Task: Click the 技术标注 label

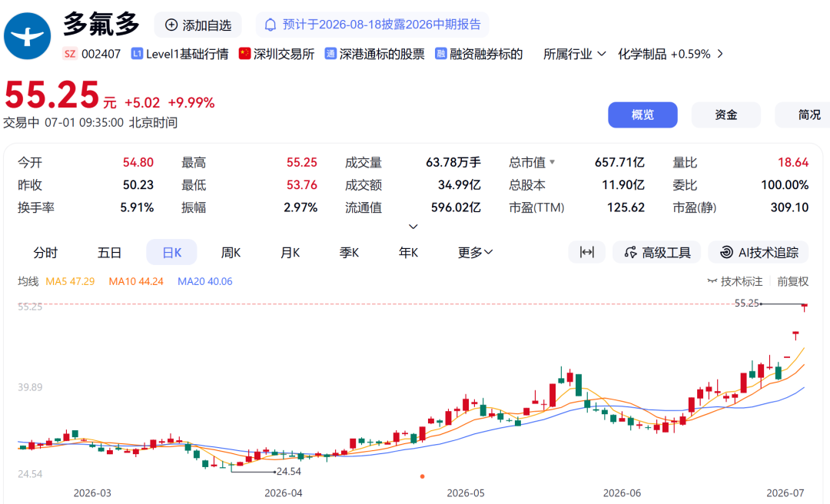Action: (742, 282)
